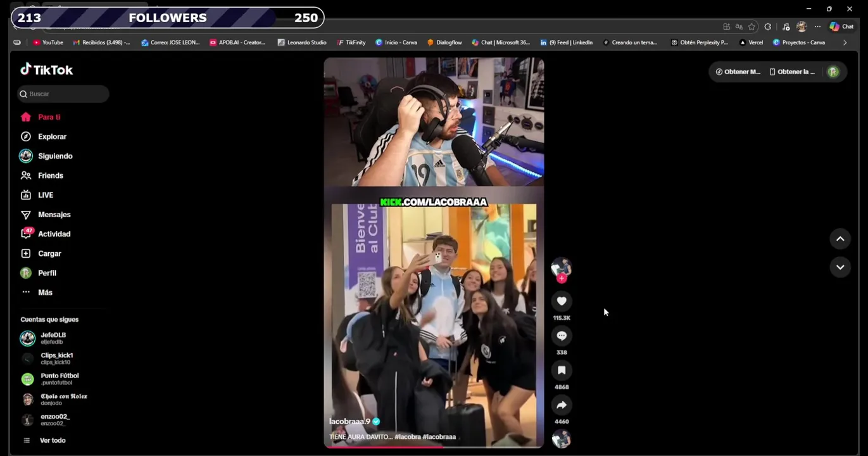Open Obtén Perplexity bookmark
The width and height of the screenshot is (868, 456).
point(700,42)
